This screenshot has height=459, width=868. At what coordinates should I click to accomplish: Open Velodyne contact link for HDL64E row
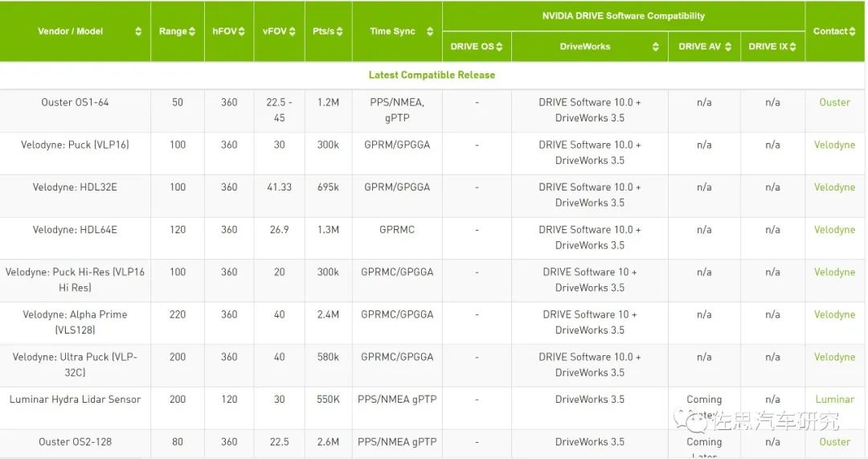pos(834,230)
